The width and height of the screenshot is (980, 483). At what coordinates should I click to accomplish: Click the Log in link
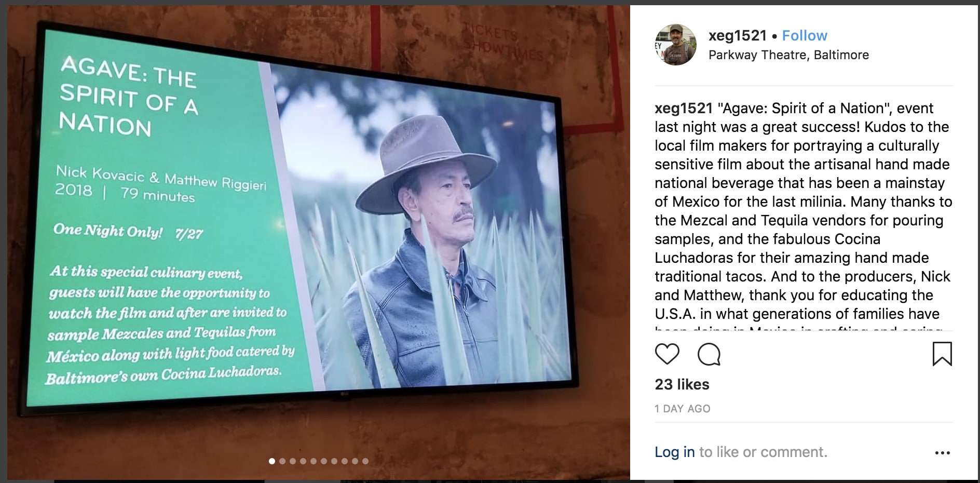point(675,452)
